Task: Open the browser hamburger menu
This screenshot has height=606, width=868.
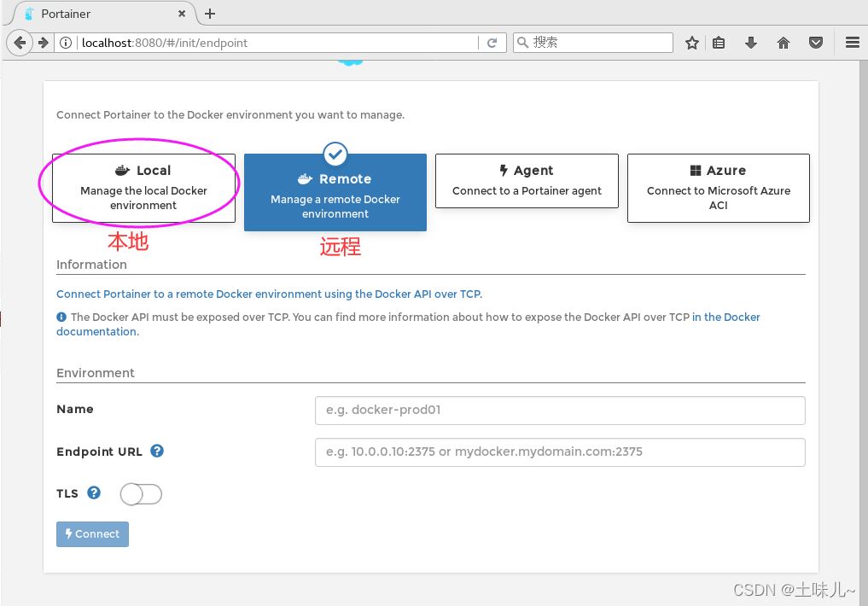Action: click(x=853, y=43)
